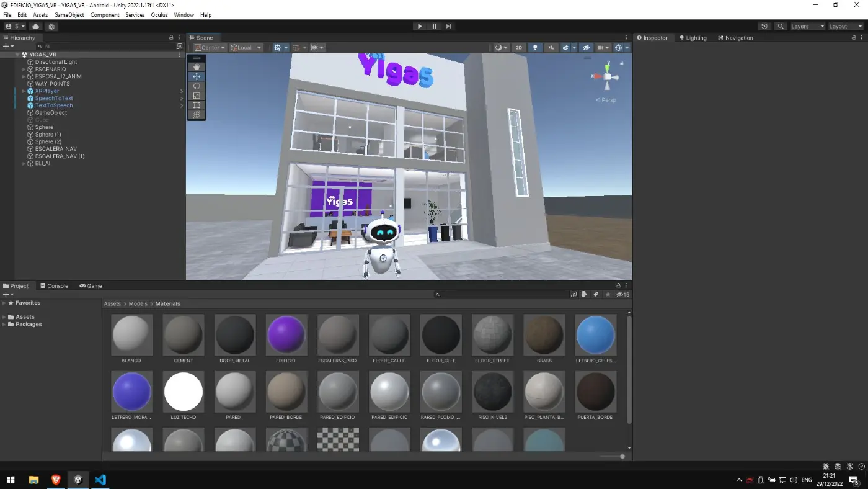The image size is (868, 489).
Task: Open the Local rotation dropdown
Action: click(x=246, y=48)
